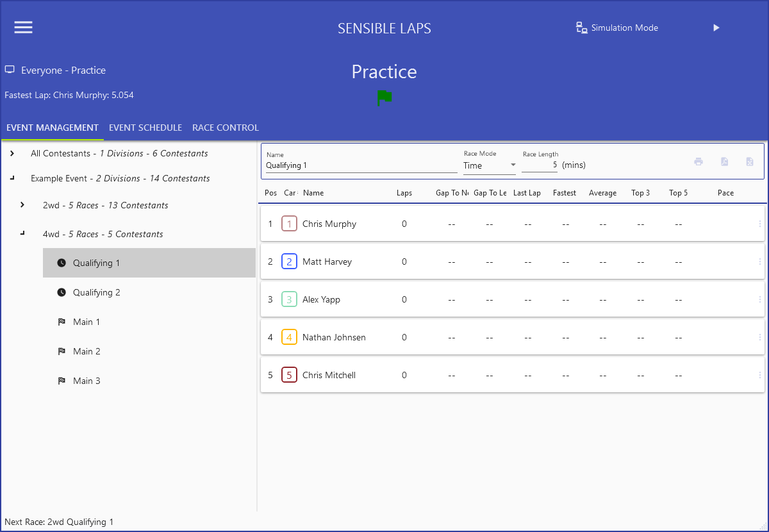Switch to the Race Control tab
The image size is (769, 532).
(x=226, y=128)
